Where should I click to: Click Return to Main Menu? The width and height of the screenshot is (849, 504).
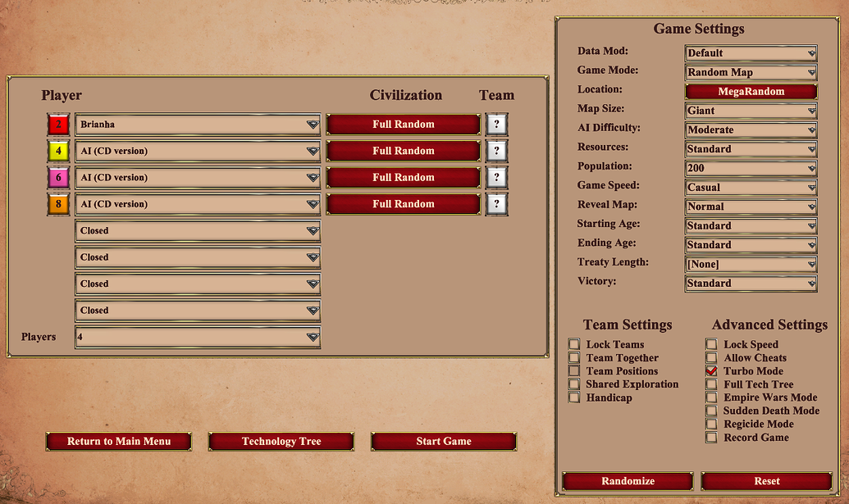coord(118,441)
